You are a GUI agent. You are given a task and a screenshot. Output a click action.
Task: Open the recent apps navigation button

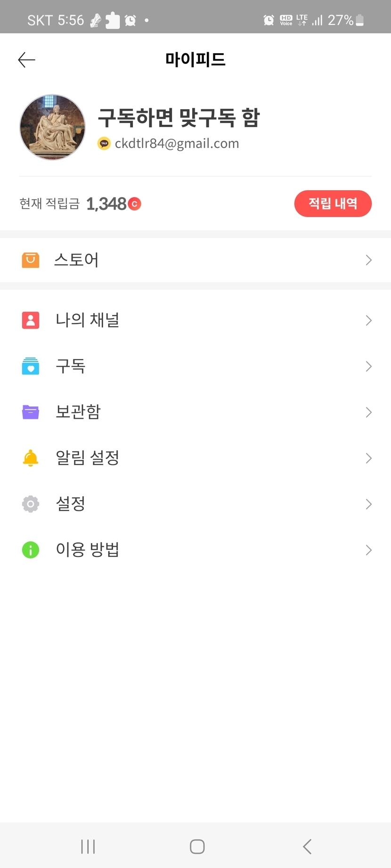88,846
